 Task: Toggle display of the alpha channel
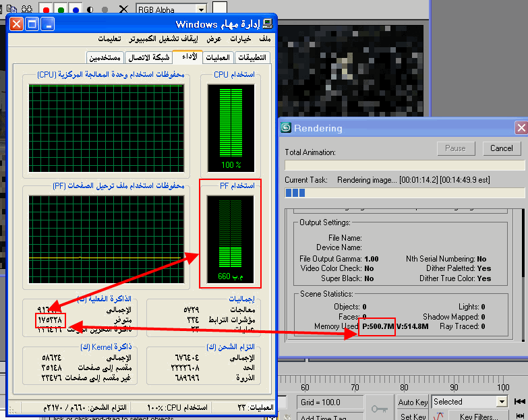(x=90, y=9)
